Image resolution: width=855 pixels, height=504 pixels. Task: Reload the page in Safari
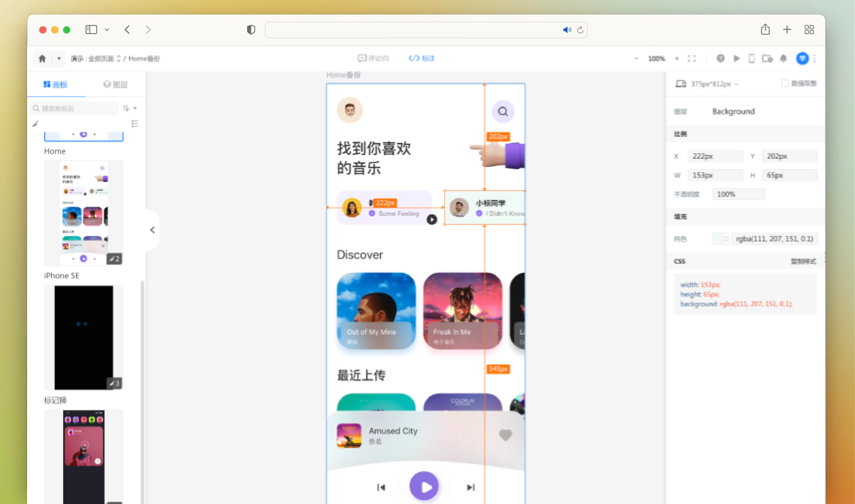(580, 30)
